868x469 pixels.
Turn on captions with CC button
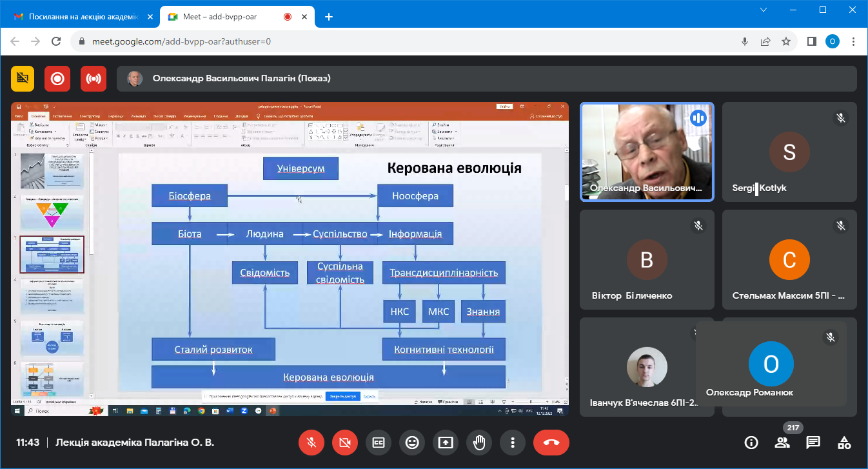click(x=379, y=443)
